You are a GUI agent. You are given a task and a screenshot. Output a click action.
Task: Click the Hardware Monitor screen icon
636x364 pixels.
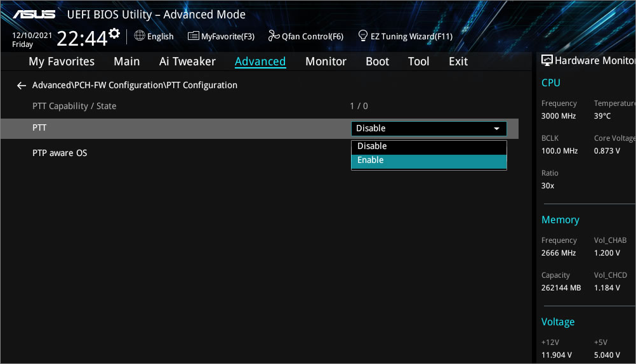pyautogui.click(x=547, y=60)
